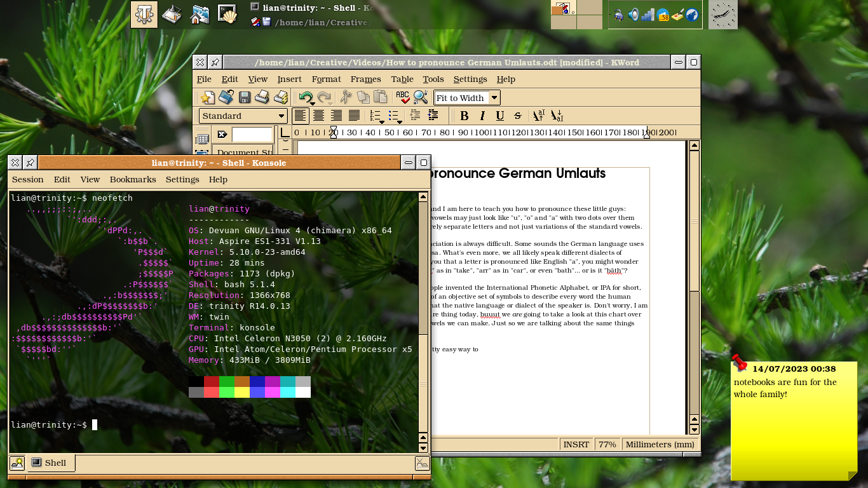Switch to Konsole task in taskbar
The width and height of the screenshot is (868, 488).
311,7
